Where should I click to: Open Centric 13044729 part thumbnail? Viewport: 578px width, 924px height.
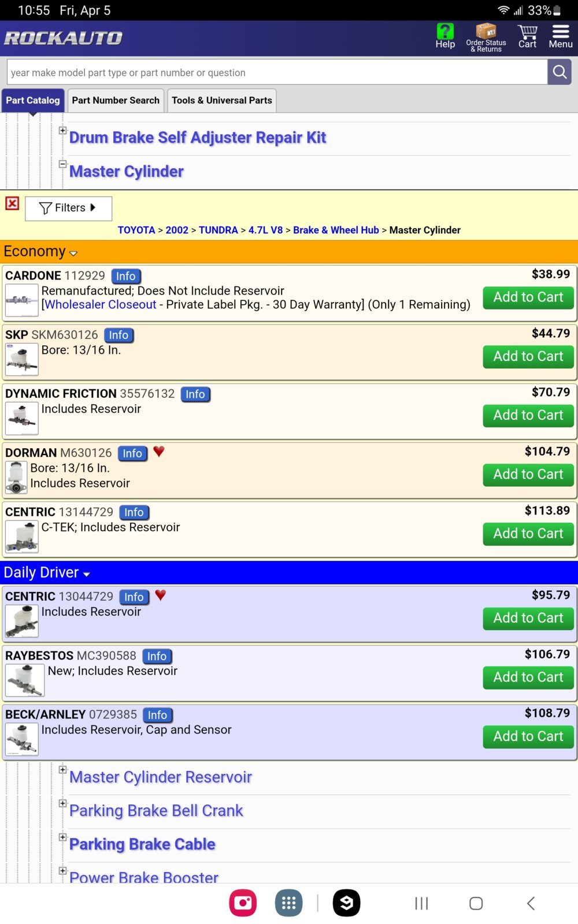22,621
